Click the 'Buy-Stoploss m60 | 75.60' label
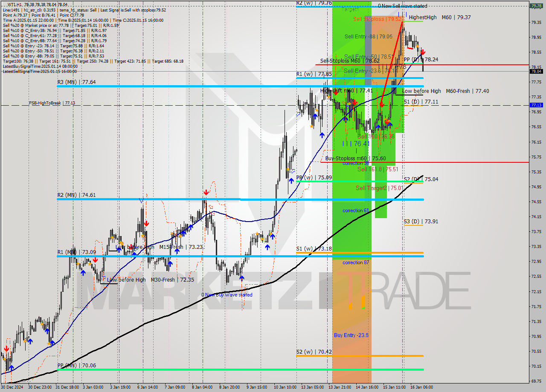This screenshot has height=392, width=546. point(355,159)
